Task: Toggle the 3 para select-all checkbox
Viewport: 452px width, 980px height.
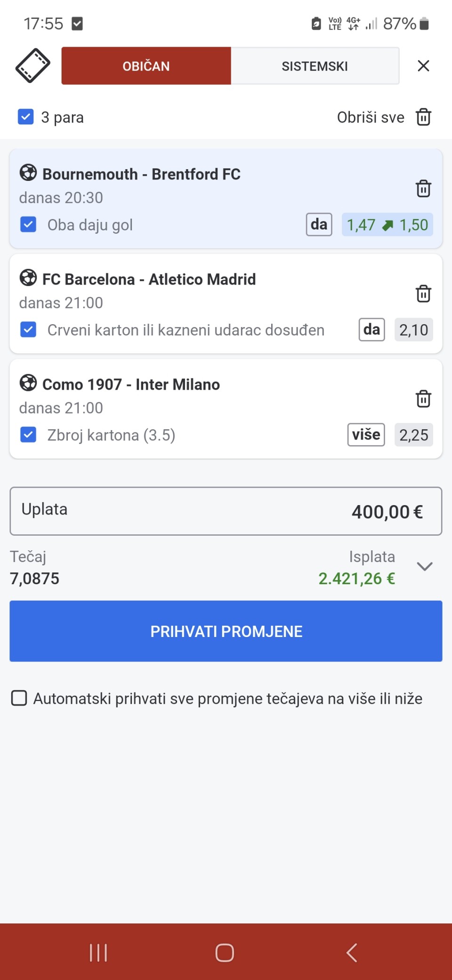Action: [x=26, y=117]
